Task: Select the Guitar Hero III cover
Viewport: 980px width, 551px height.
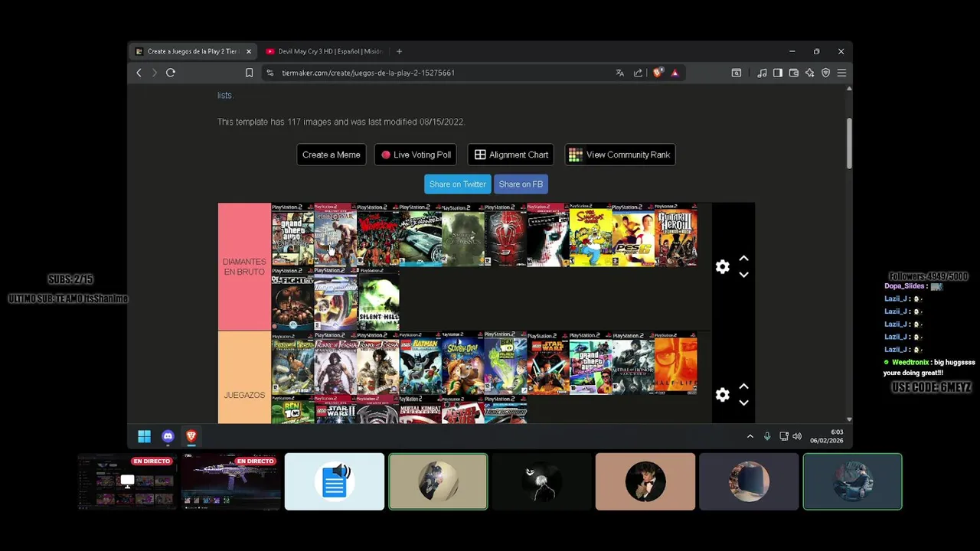Action: tap(676, 235)
